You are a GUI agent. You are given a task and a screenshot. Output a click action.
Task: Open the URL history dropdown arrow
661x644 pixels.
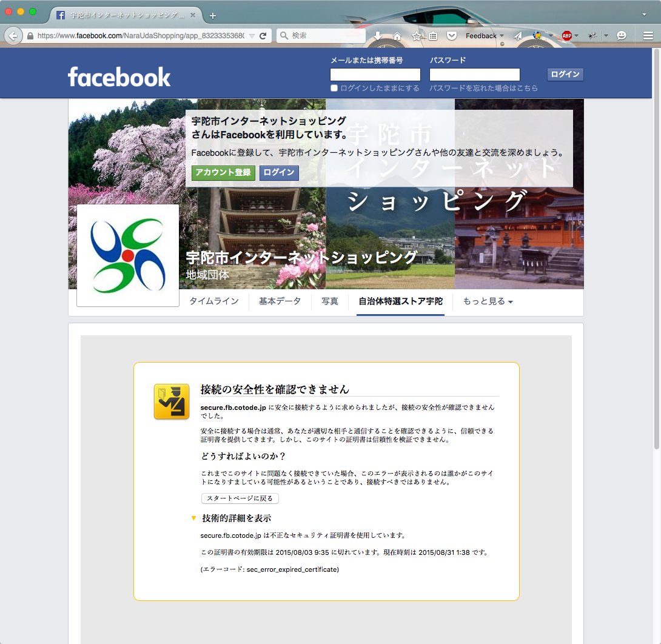[252, 36]
